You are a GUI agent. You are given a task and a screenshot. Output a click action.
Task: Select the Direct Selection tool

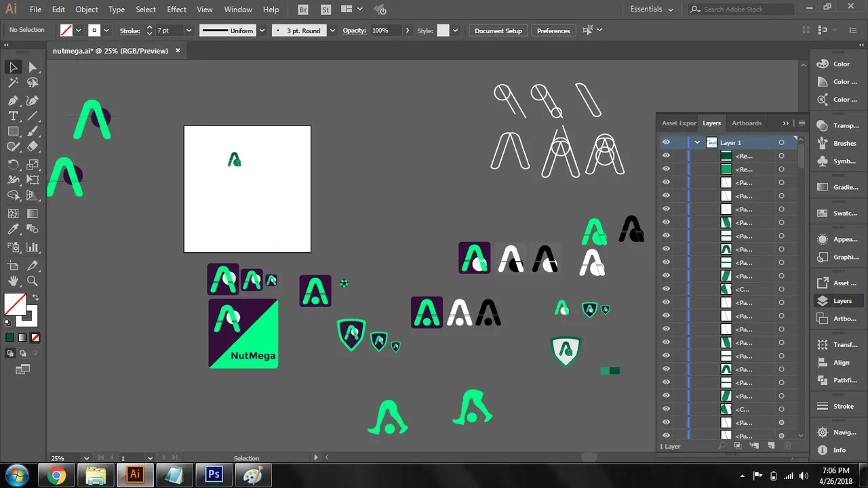coord(33,66)
